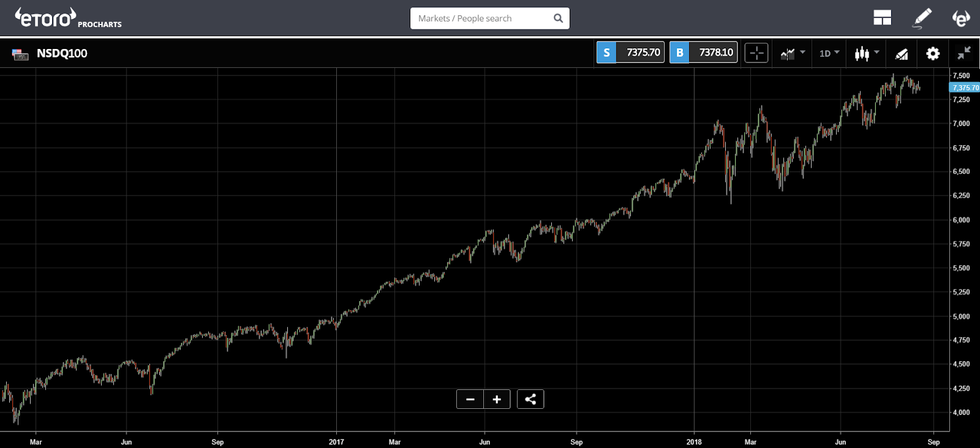Screen dimensions: 980x448
Task: Click the current price label 7,375.70 on axis
Action: (965, 88)
